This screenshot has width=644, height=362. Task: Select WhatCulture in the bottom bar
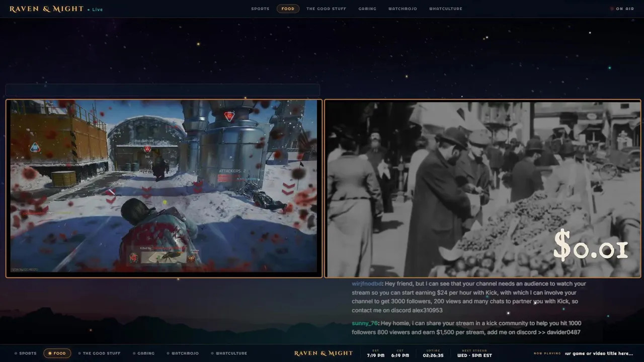pyautogui.click(x=229, y=353)
